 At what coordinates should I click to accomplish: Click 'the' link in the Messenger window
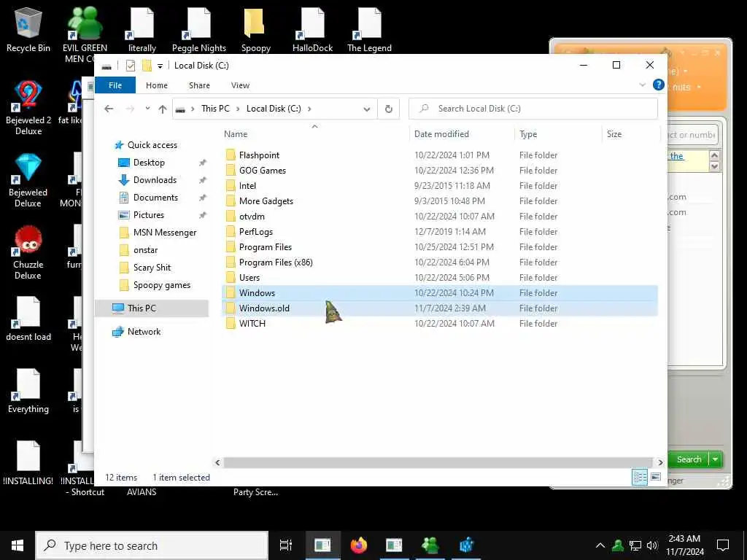click(677, 156)
